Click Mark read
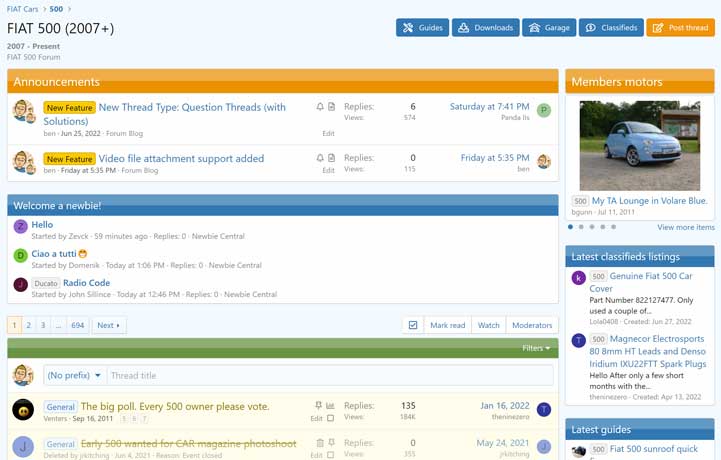 coord(447,325)
